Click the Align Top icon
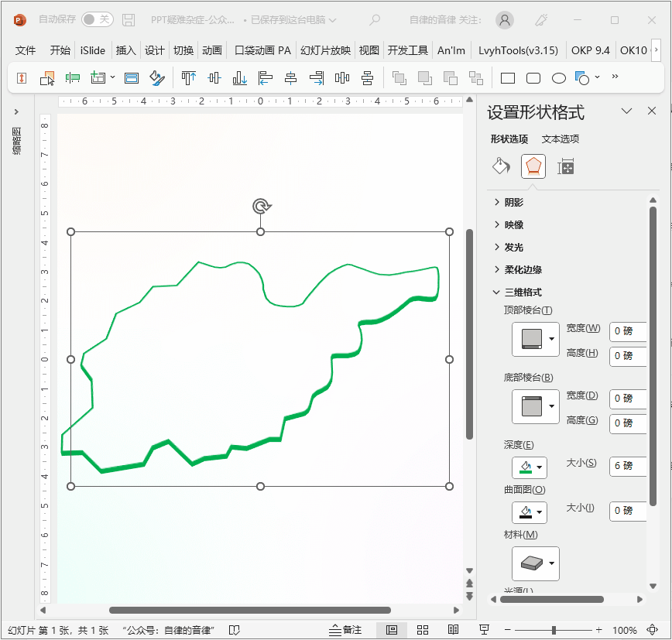The width and height of the screenshot is (672, 640). (x=189, y=78)
